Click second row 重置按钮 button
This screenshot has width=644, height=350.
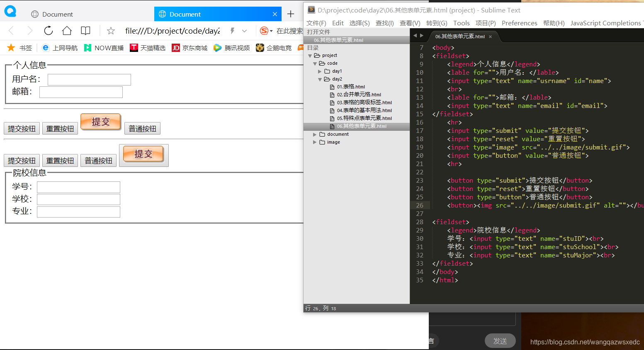60,161
